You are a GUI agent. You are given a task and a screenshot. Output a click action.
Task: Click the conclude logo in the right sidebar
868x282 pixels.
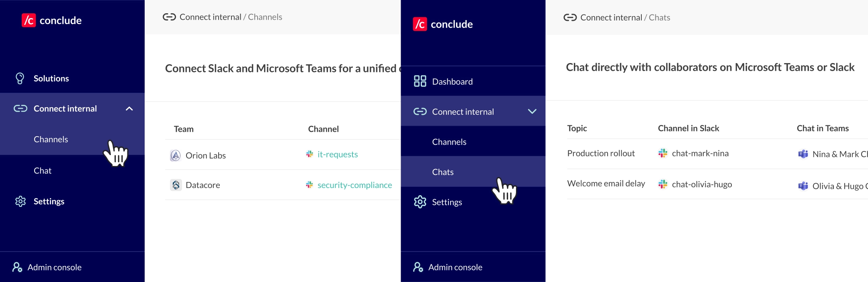(442, 24)
